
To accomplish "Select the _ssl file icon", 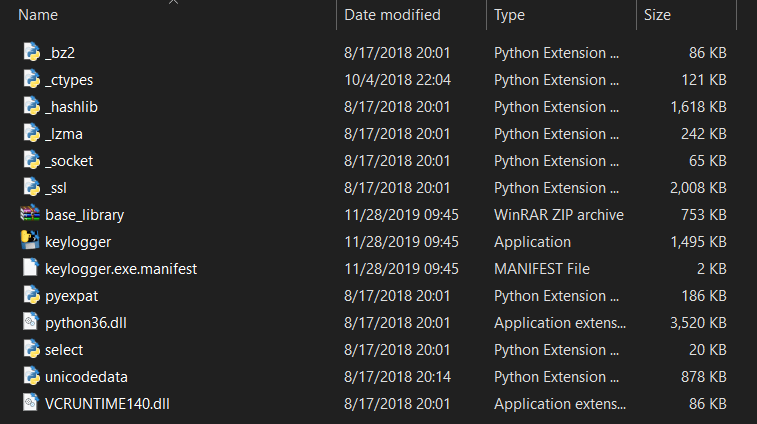I will (31, 187).
